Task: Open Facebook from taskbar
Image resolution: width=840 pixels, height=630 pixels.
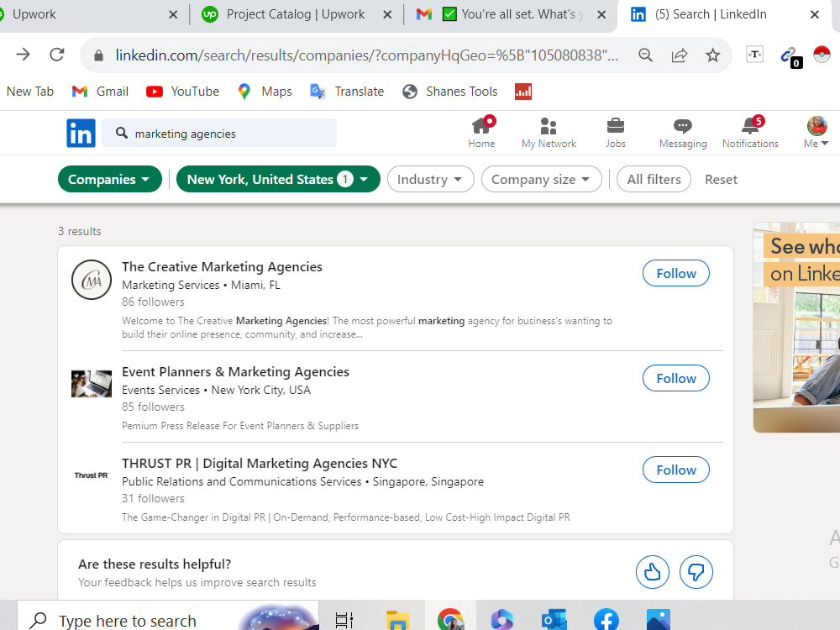Action: tap(606, 620)
